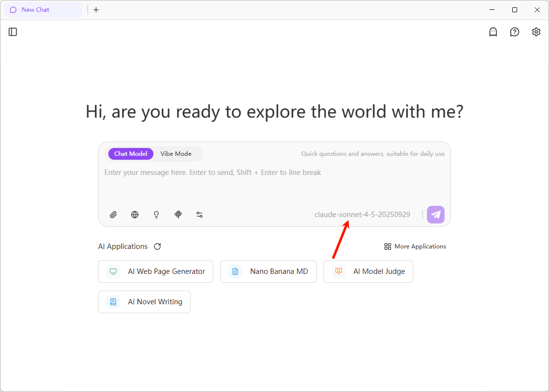Open the ghost incognito mode icon

[x=493, y=32]
